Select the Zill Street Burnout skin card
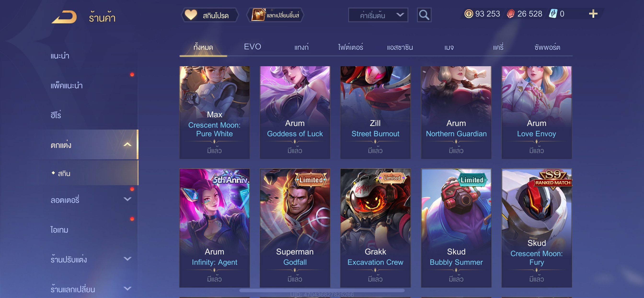This screenshot has width=644, height=298. click(x=375, y=112)
